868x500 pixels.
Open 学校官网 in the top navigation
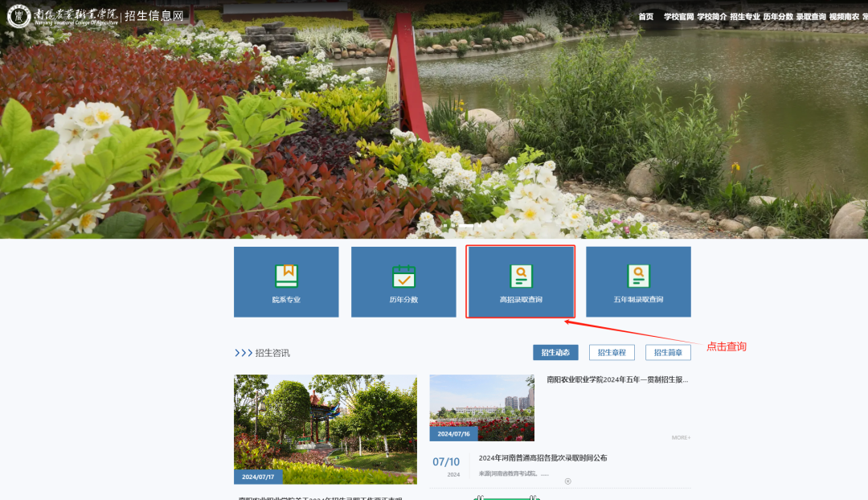(x=678, y=17)
